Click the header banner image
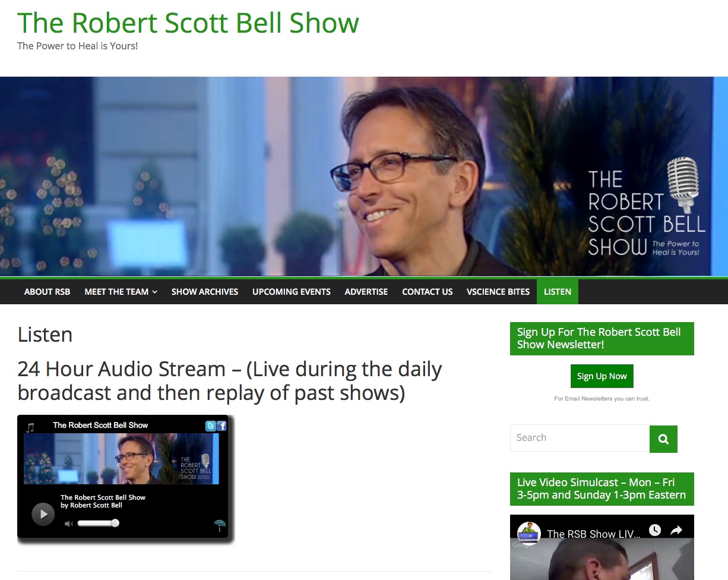Screen dimensions: 728x580 coord(364,176)
